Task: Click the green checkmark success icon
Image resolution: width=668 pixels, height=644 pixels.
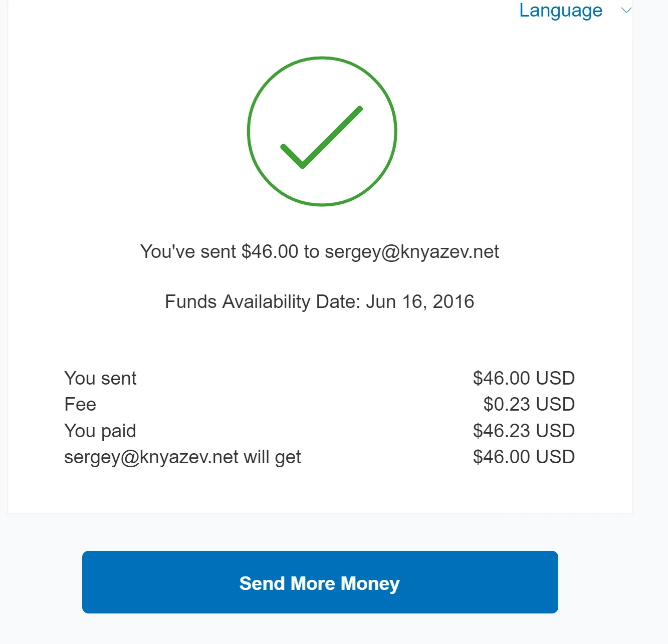Action: (x=322, y=132)
